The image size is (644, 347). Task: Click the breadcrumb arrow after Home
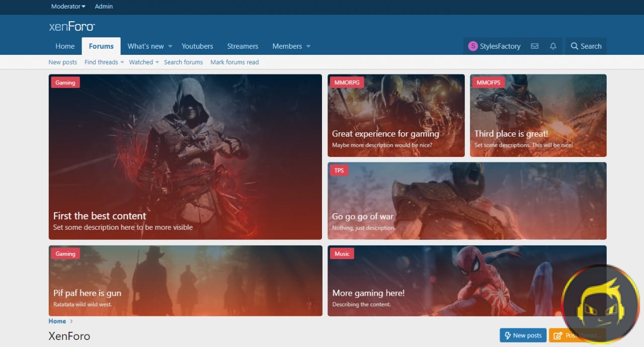[71, 321]
